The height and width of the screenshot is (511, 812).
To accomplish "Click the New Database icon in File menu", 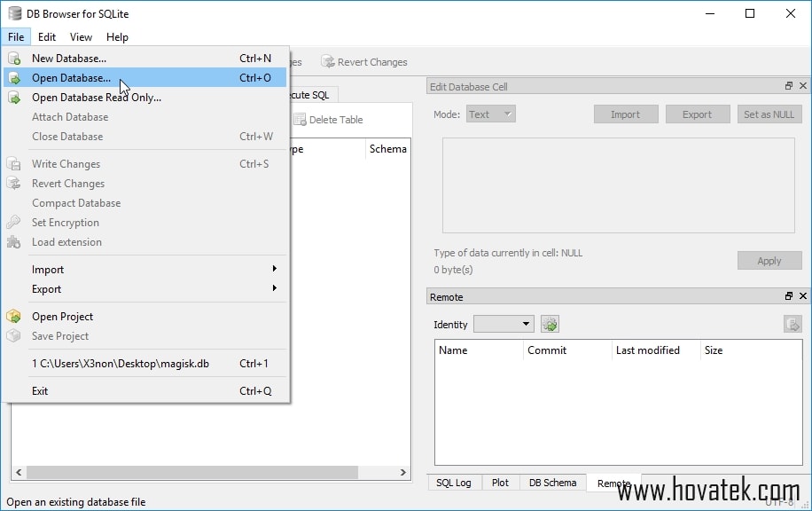I will (14, 58).
